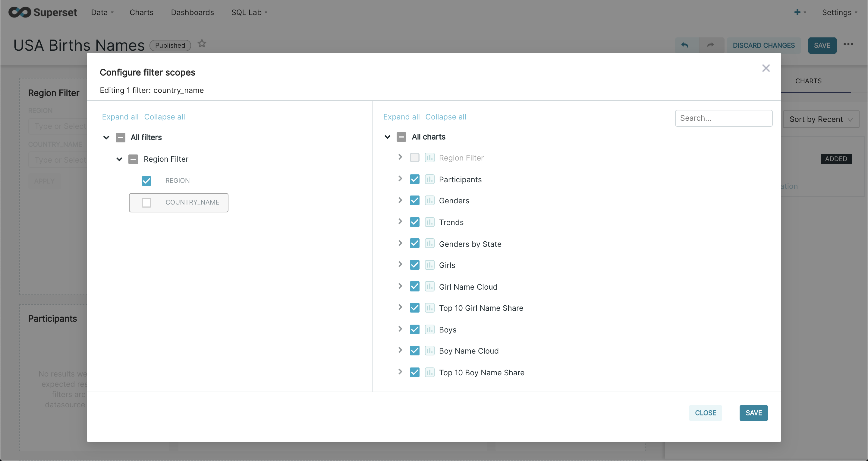Switch to the CHARTS tab

point(808,81)
